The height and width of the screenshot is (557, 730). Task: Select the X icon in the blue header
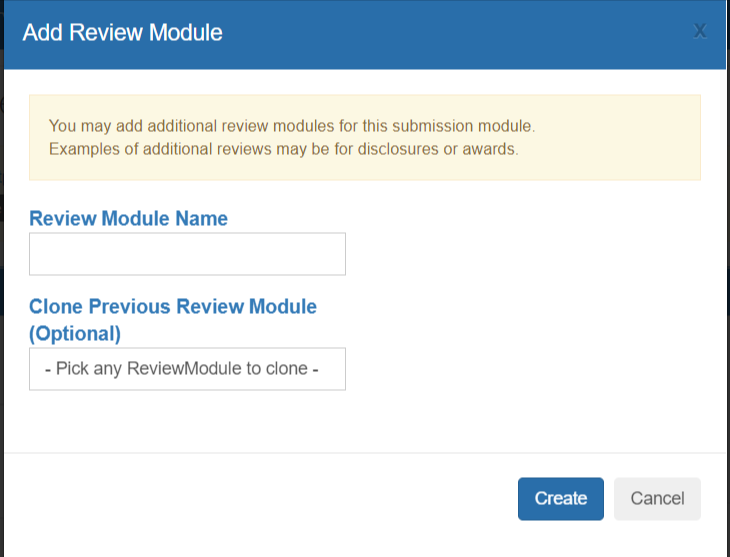coord(699,32)
